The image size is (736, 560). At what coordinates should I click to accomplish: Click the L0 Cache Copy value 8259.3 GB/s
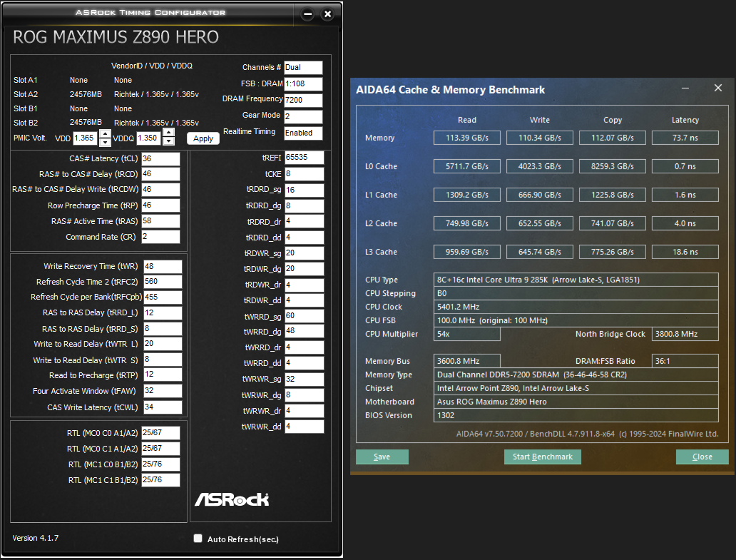point(613,166)
